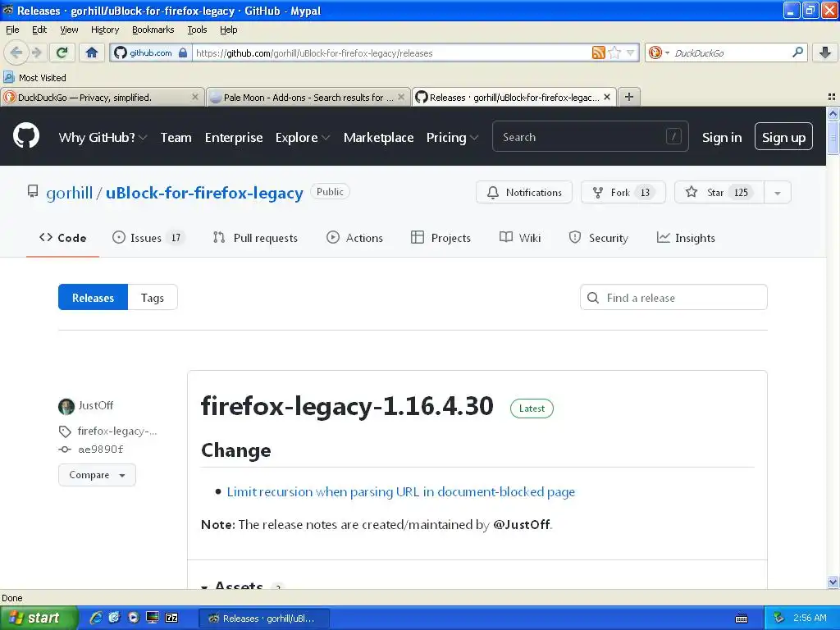Open the Bookmarks menu

(x=153, y=30)
